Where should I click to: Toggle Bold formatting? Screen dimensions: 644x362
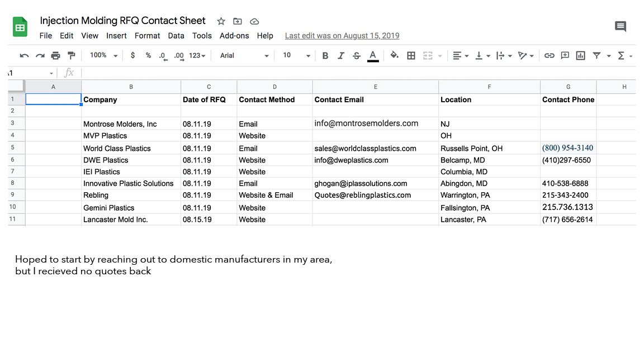point(325,55)
